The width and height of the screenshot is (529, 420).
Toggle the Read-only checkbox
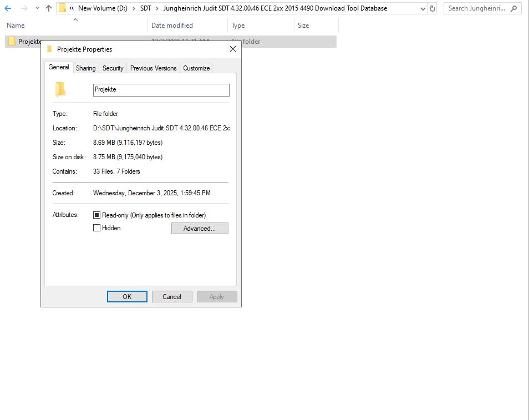coord(97,215)
